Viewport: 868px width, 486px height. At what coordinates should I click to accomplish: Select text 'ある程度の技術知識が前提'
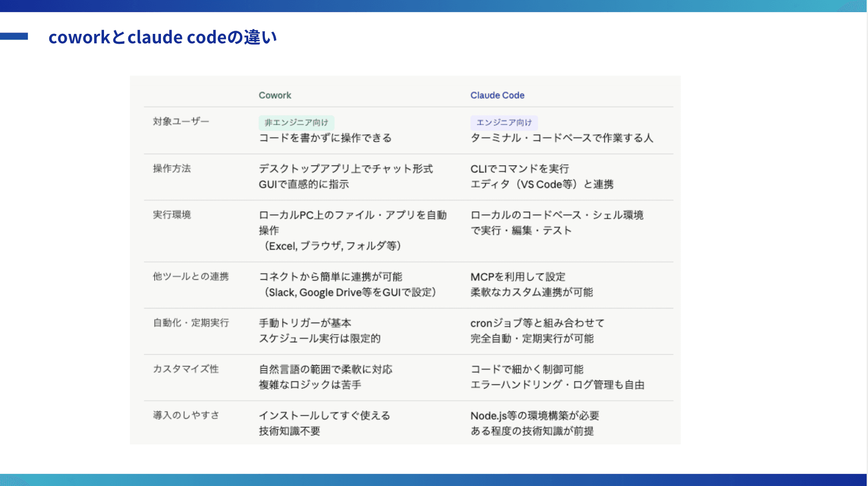click(x=532, y=431)
